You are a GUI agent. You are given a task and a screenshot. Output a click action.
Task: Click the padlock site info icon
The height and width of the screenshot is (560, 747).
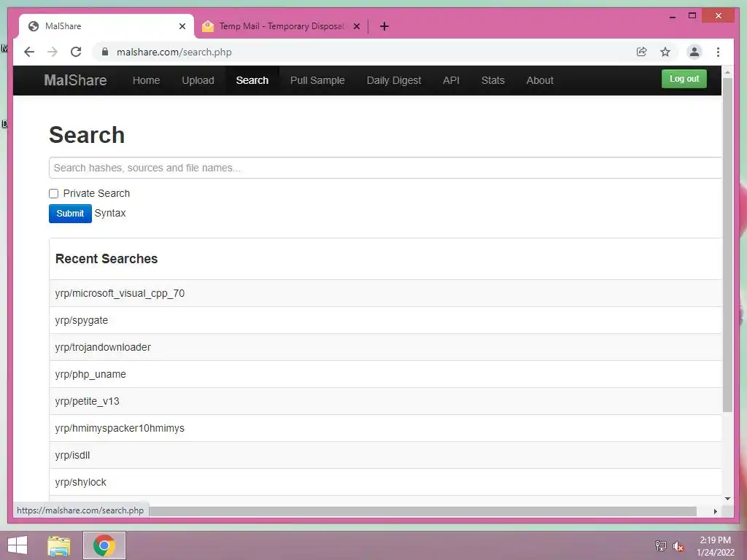coord(105,52)
